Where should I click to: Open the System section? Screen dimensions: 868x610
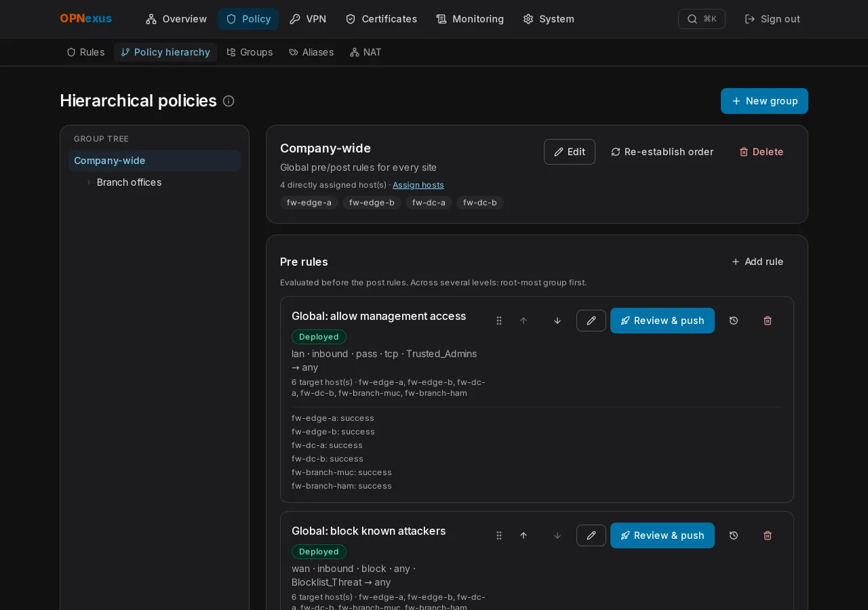pos(549,19)
